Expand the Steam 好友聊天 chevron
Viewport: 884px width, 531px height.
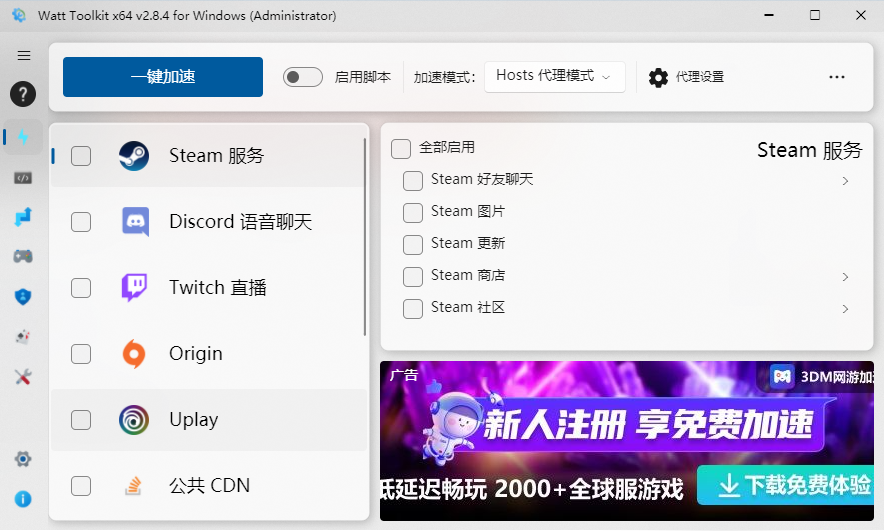tap(845, 181)
